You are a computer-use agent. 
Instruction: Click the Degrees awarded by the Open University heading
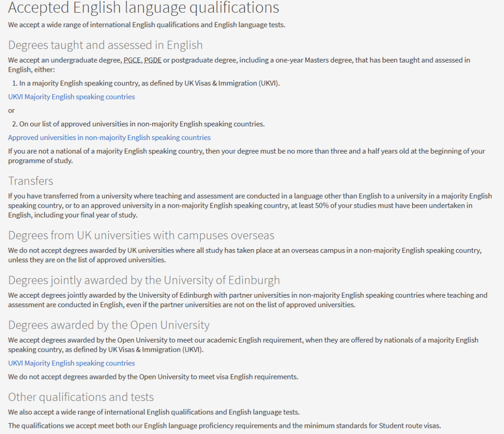click(109, 325)
